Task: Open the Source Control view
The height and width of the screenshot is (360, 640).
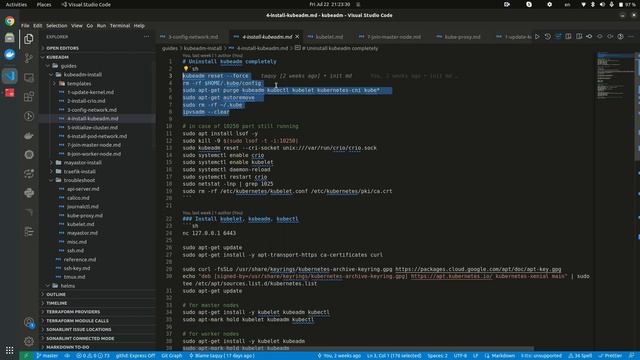Action: [x=29, y=58]
